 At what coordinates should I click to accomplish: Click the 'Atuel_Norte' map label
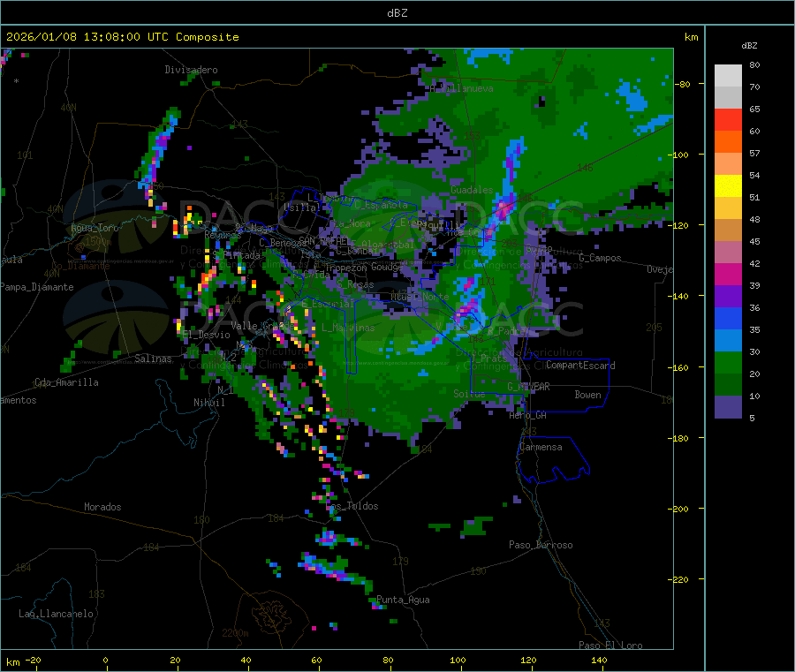coord(420,297)
